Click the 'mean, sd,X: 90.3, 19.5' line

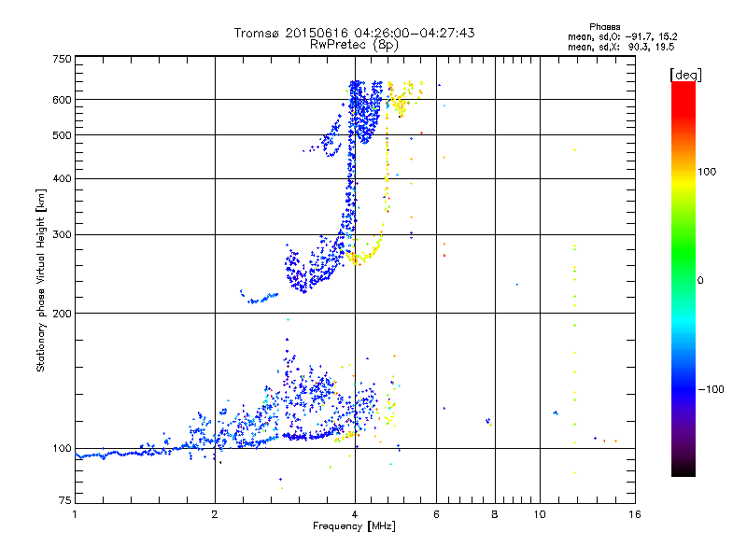[x=621, y=48]
